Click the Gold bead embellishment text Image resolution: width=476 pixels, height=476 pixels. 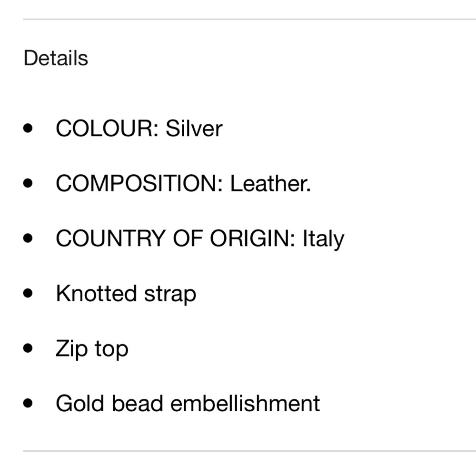click(188, 403)
